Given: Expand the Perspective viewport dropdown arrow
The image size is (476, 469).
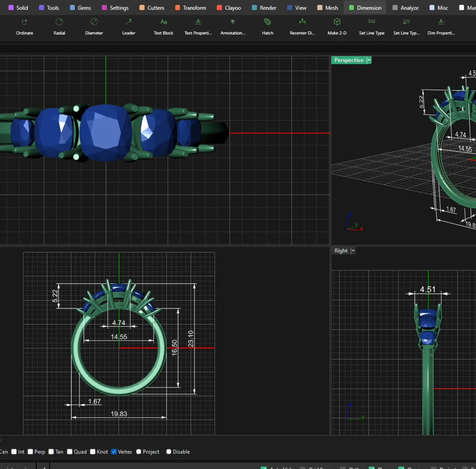Looking at the screenshot, I should [369, 60].
